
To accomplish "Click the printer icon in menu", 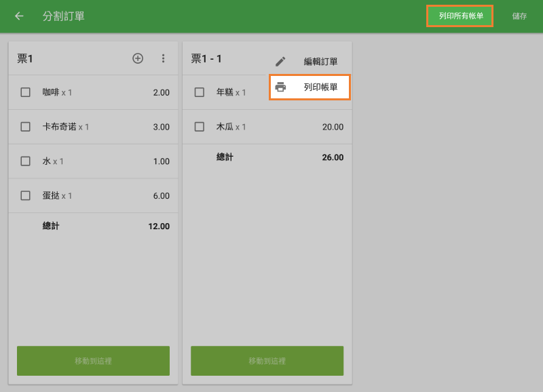I will point(280,87).
